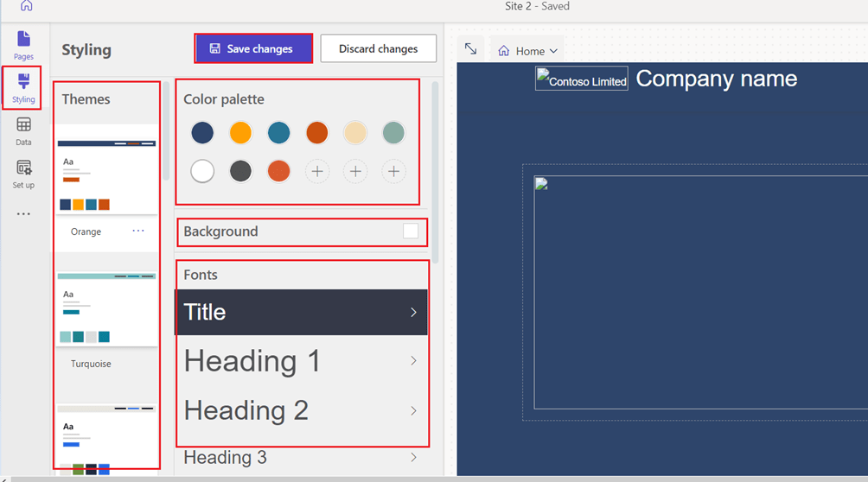Open the Data workspace icon
This screenshot has width=868, height=482.
click(x=23, y=130)
